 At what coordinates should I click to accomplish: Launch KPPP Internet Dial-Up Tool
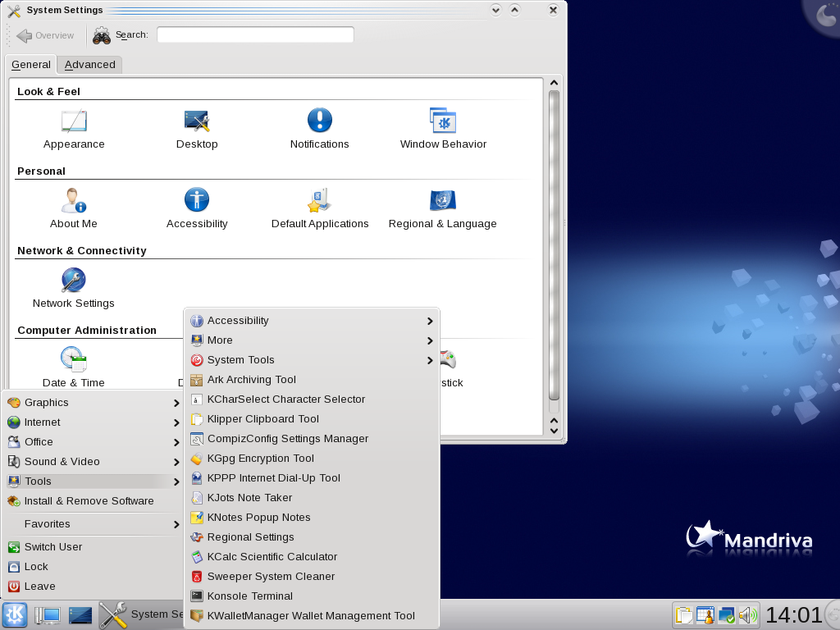coord(312,478)
